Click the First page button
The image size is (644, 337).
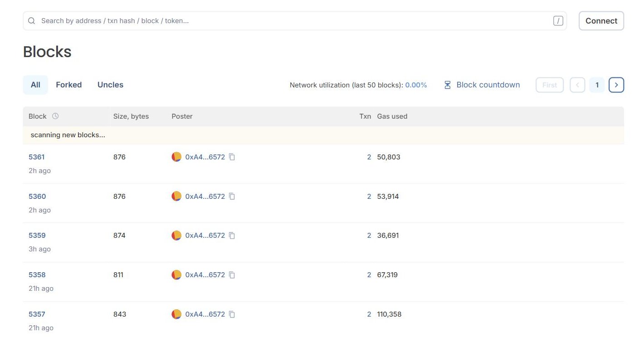click(x=550, y=85)
